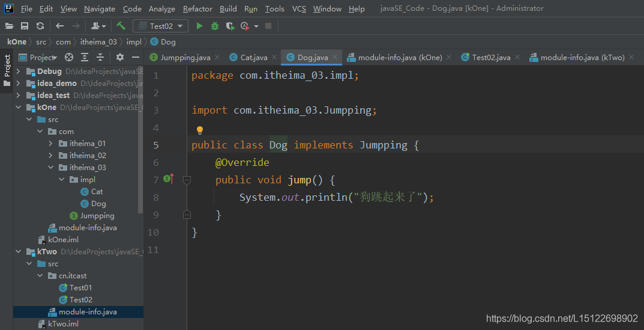Start debugging with the green bug icon
This screenshot has width=644, height=330.
215,26
